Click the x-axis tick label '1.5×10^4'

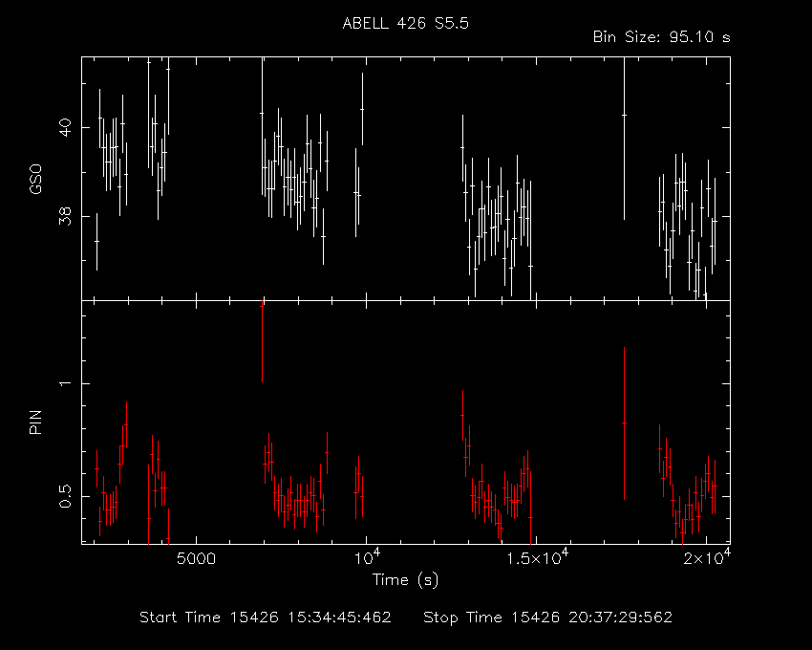(x=537, y=556)
